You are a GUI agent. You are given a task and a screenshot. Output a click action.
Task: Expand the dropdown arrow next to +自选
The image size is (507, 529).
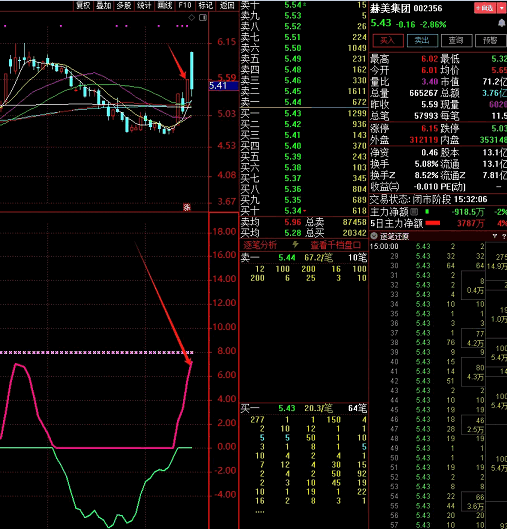501,8
